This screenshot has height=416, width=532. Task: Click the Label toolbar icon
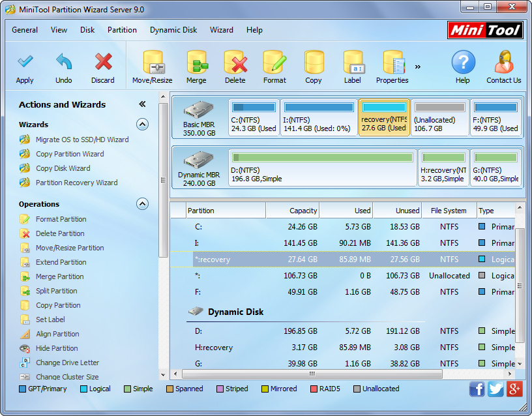tap(353, 63)
